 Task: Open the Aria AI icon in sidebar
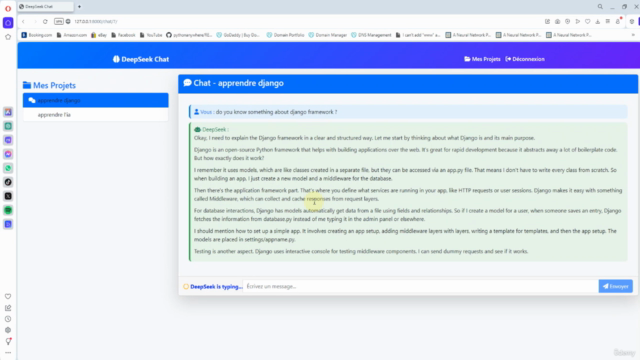point(8,112)
